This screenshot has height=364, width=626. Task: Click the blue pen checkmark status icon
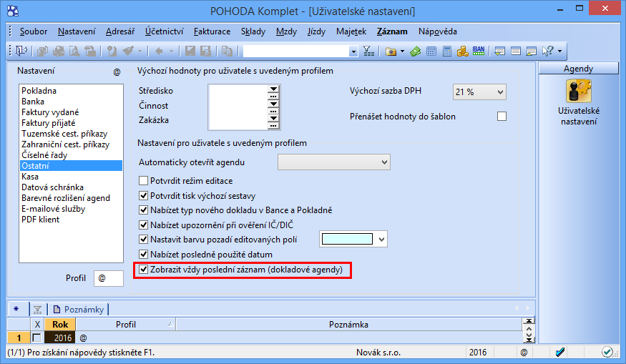pos(559,352)
